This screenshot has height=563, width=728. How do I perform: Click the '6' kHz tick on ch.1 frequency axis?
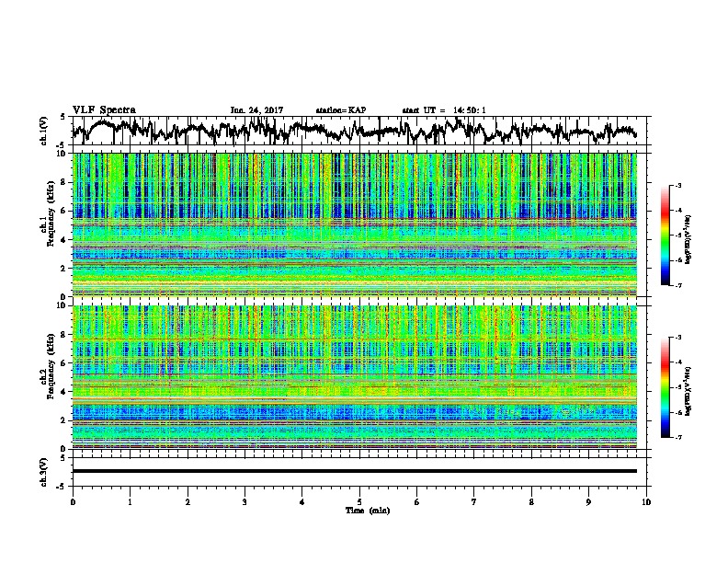65,211
